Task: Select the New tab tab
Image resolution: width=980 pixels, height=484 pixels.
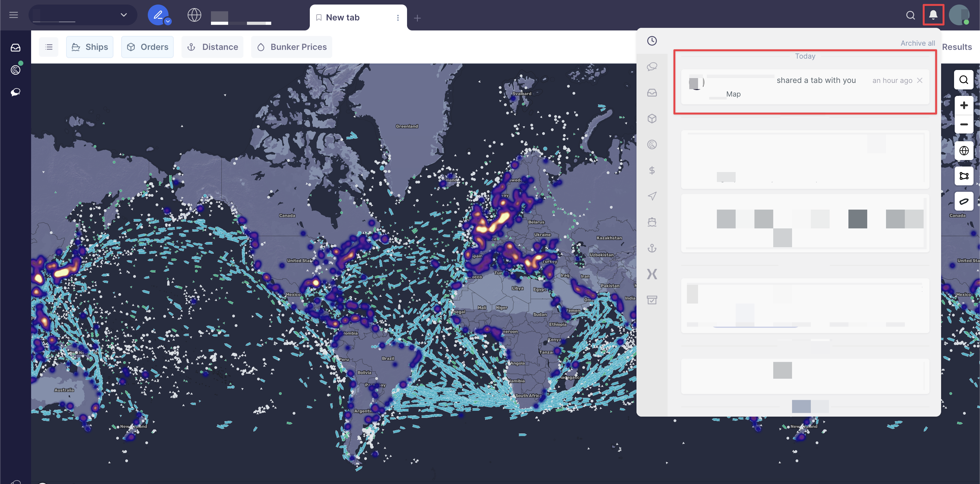Action: point(343,17)
